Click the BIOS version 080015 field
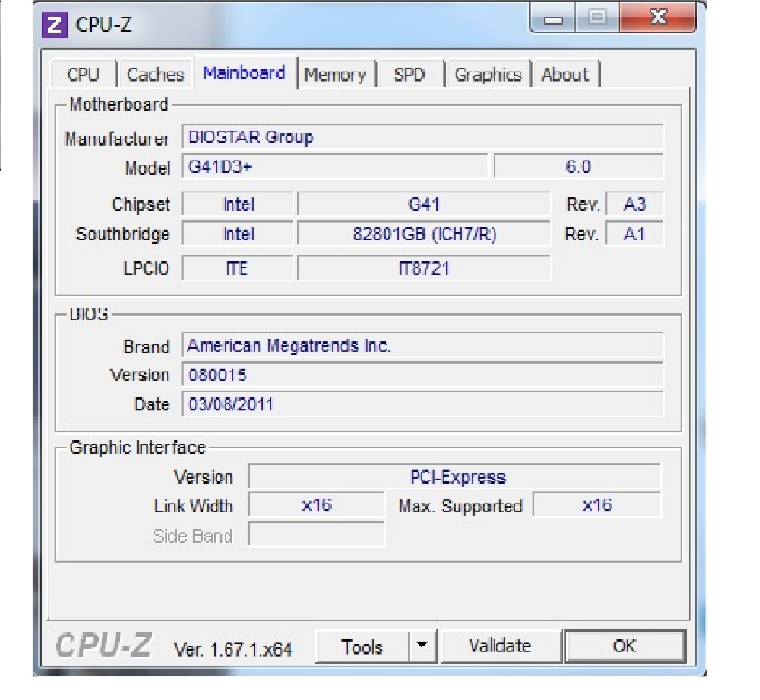The image size is (760, 700). tap(422, 375)
